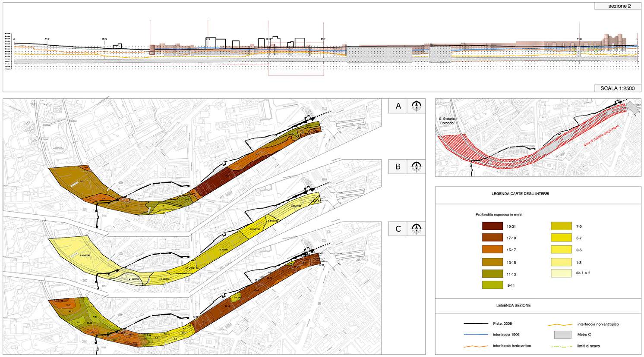Screen dimensions: 644x357
Task: Click the B'=C marker on section profile
Action: (104, 39)
